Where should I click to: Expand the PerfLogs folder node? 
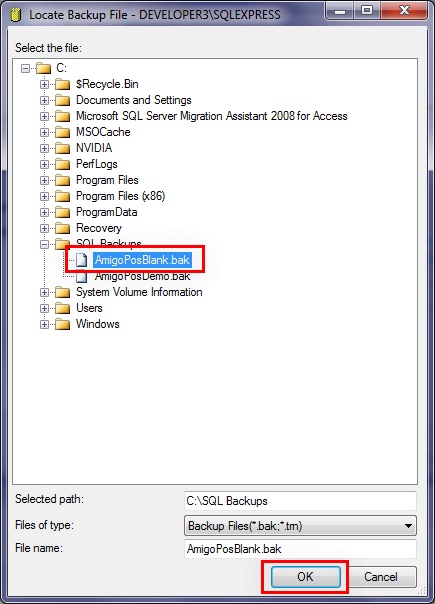click(44, 164)
